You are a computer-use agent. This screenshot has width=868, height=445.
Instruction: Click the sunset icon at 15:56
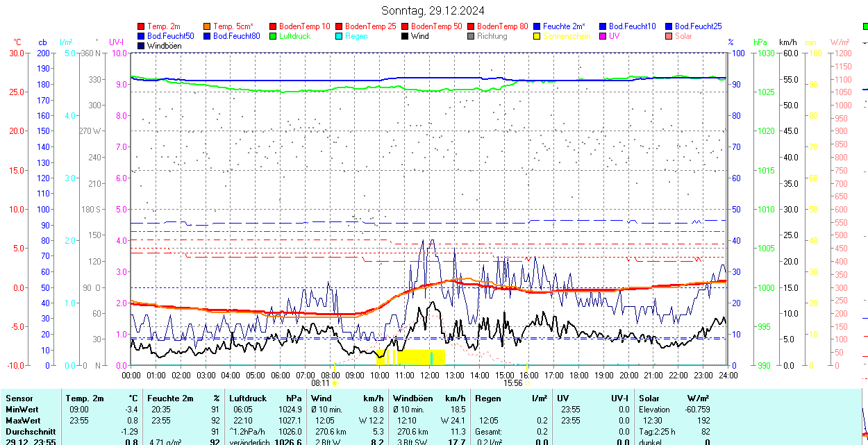pos(526,383)
